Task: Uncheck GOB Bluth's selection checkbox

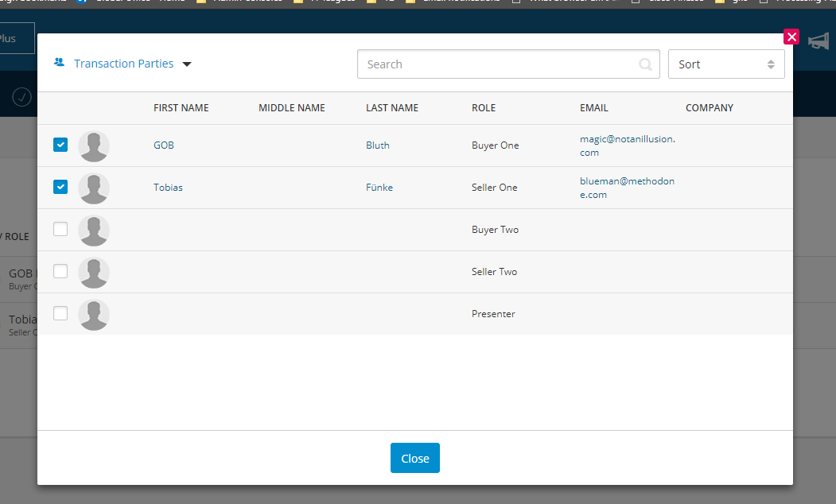Action: click(x=60, y=145)
